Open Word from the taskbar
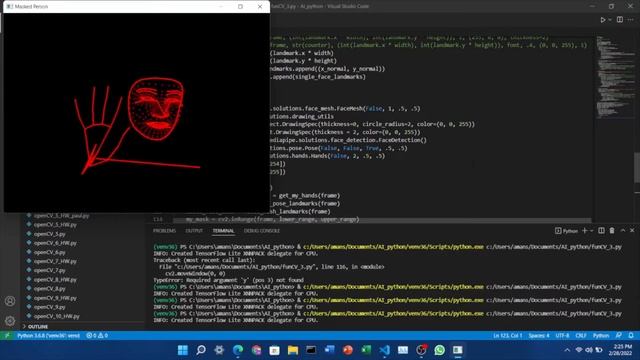The height and width of the screenshot is (360, 640). click(329, 350)
